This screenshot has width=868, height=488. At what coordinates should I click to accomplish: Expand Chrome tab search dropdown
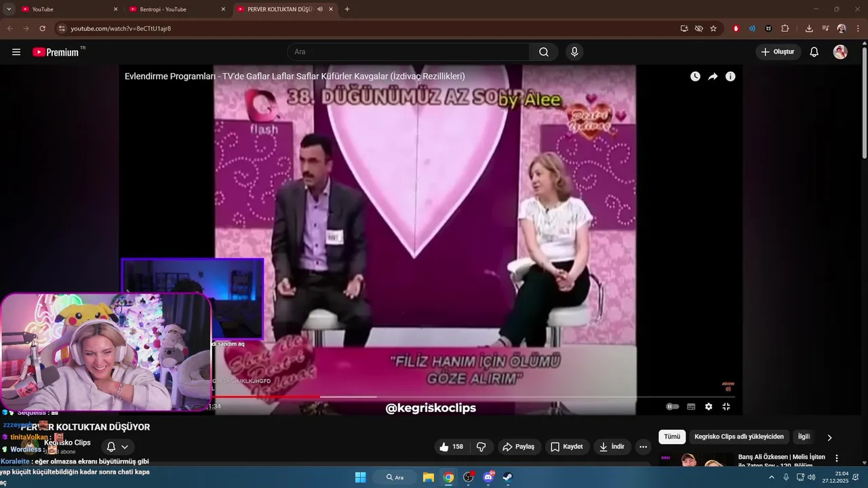[x=9, y=9]
